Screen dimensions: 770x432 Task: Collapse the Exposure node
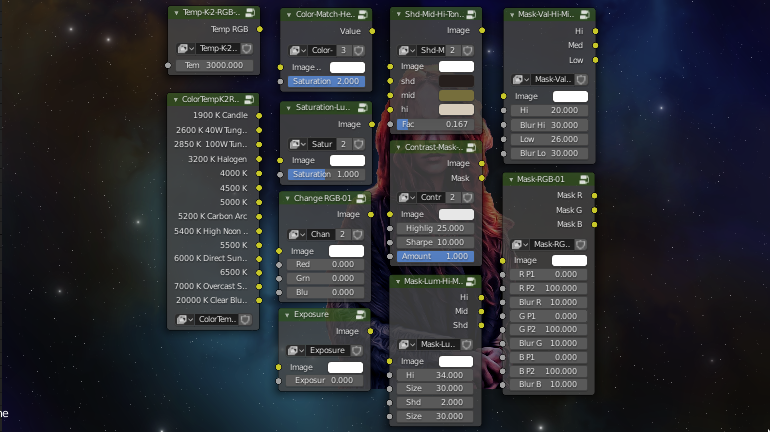287,314
